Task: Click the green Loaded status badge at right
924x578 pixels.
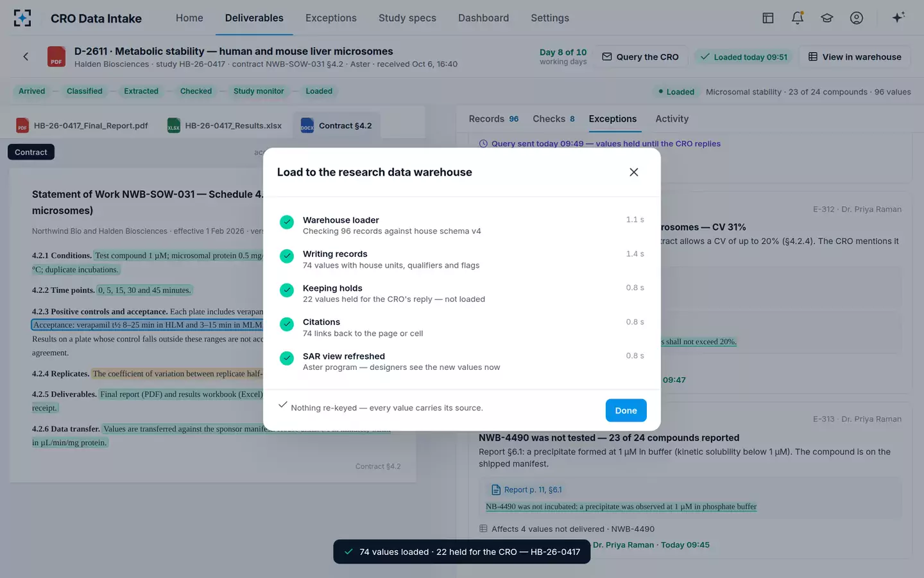Action: (676, 92)
